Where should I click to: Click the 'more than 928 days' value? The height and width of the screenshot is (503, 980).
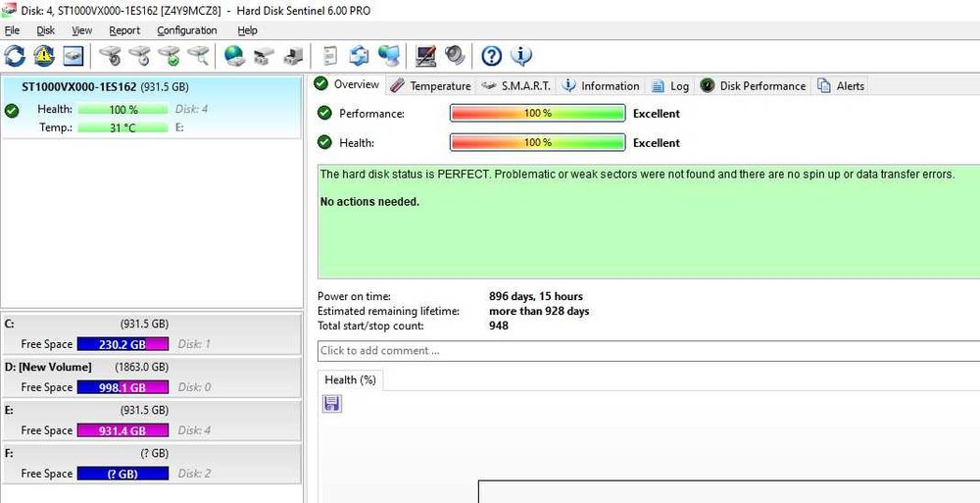539,311
